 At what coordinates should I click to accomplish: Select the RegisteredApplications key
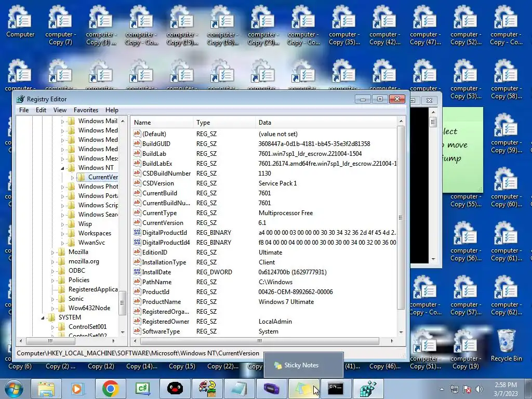[x=93, y=289]
